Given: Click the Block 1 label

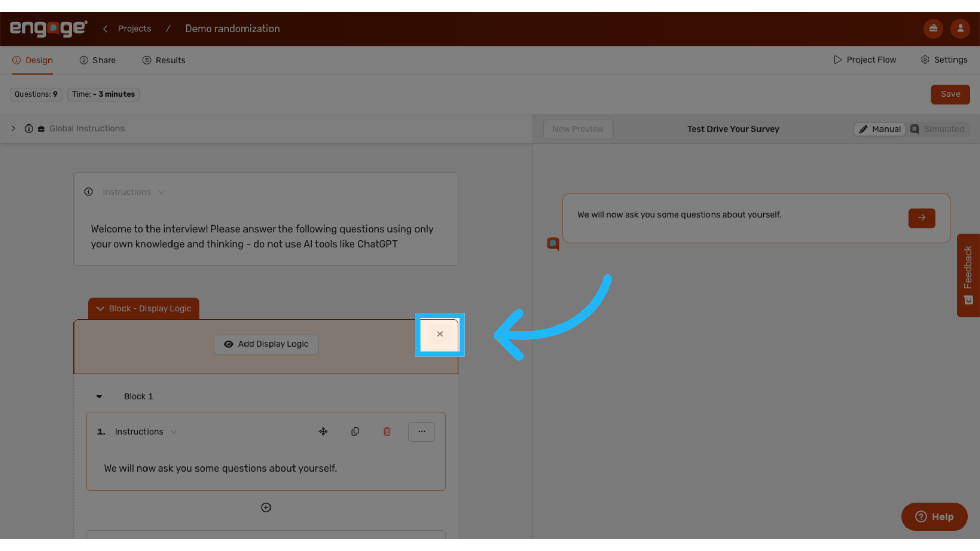Looking at the screenshot, I should (x=138, y=397).
